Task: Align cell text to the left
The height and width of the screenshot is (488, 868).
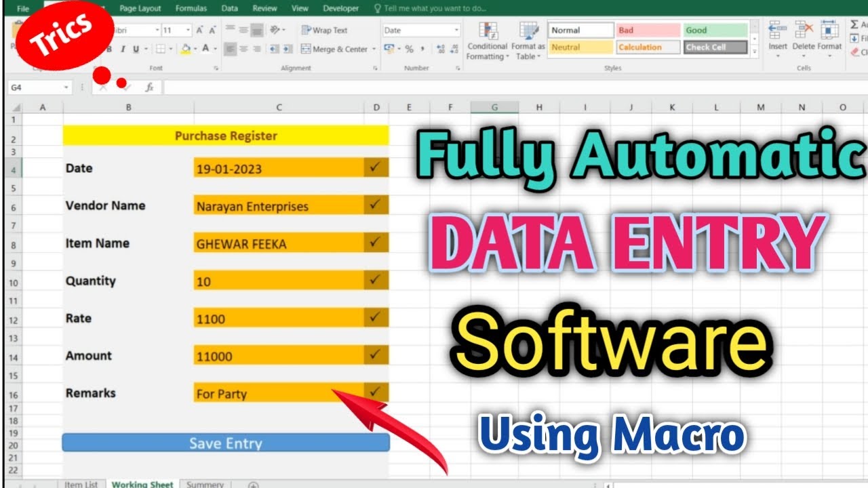Action: (230, 49)
